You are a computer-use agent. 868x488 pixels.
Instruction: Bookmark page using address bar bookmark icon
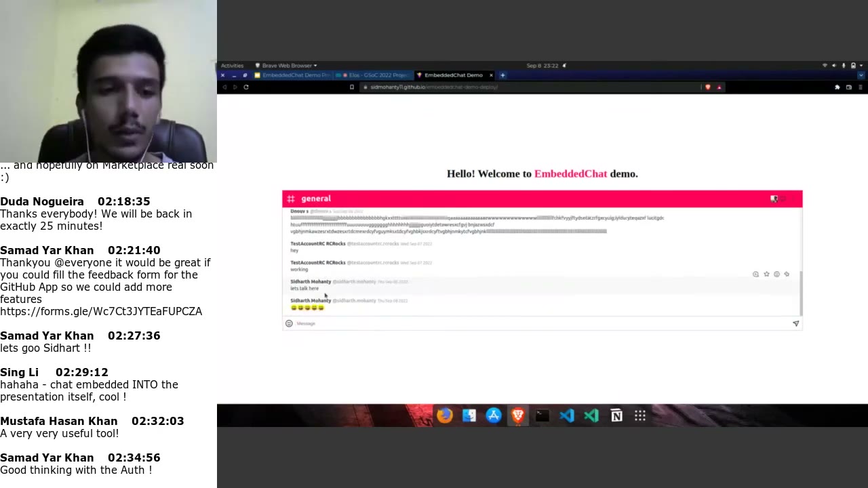(351, 87)
